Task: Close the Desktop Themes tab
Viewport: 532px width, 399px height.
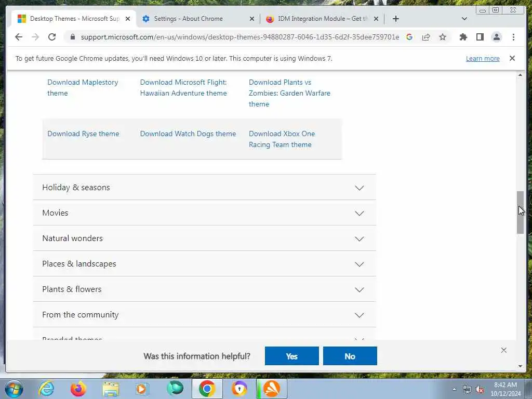Action: coord(128,19)
